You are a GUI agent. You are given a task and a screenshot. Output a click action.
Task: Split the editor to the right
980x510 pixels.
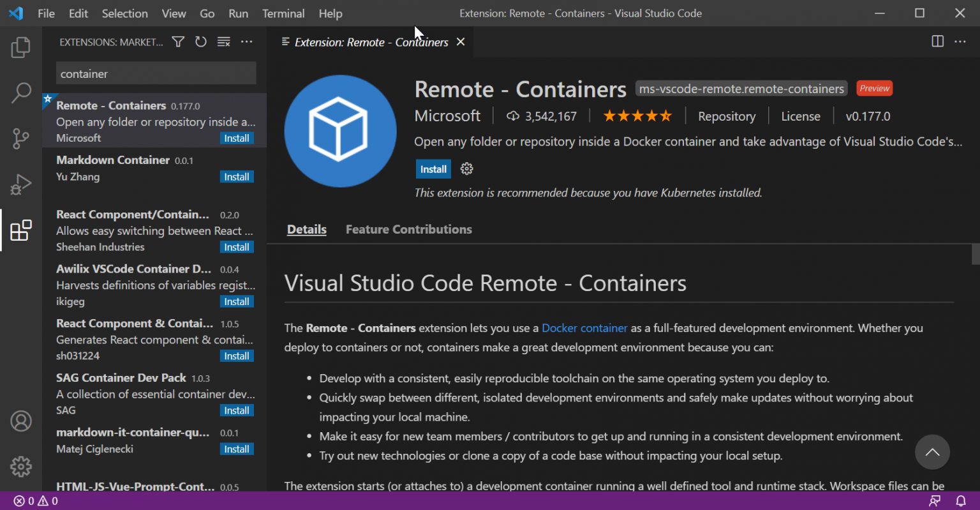pos(937,41)
